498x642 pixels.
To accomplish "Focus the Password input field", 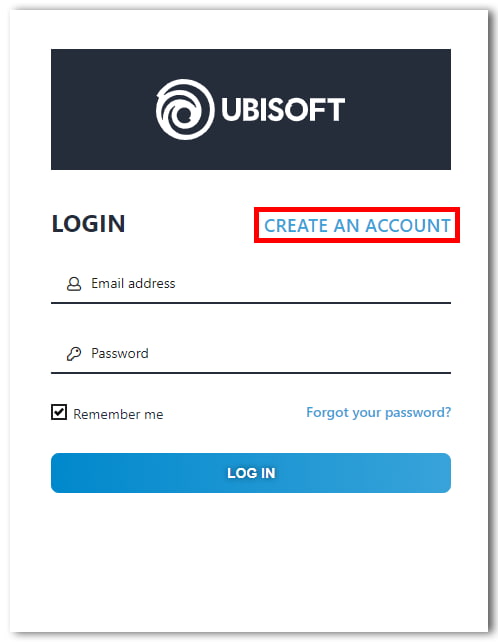I will (x=251, y=354).
